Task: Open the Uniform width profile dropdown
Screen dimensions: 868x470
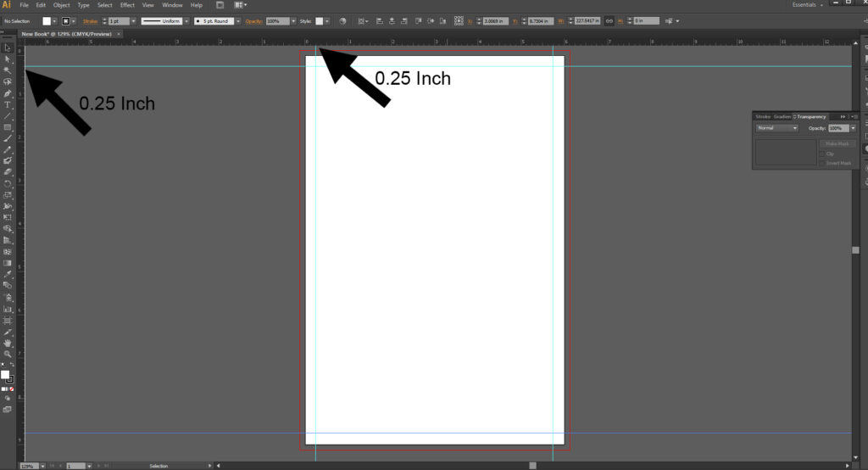Action: pyautogui.click(x=186, y=21)
